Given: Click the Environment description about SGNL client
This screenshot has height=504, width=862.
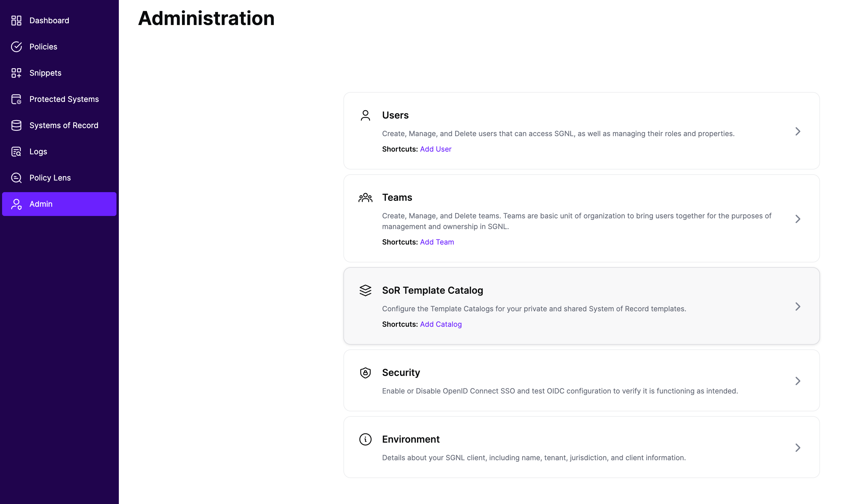Looking at the screenshot, I should [534, 458].
